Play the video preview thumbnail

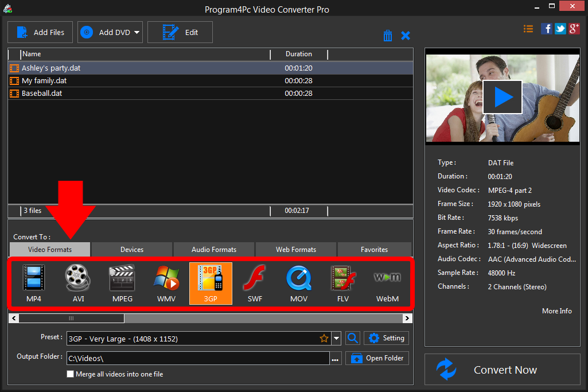503,97
